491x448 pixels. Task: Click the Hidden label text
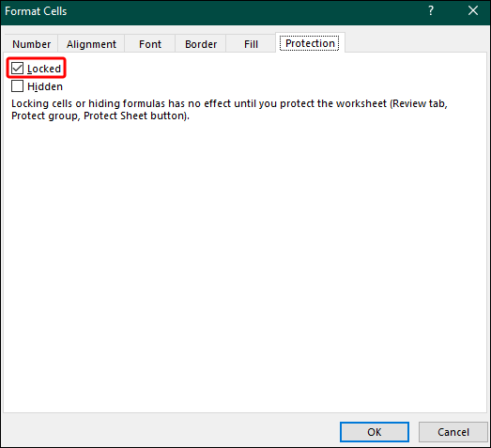[x=45, y=86]
